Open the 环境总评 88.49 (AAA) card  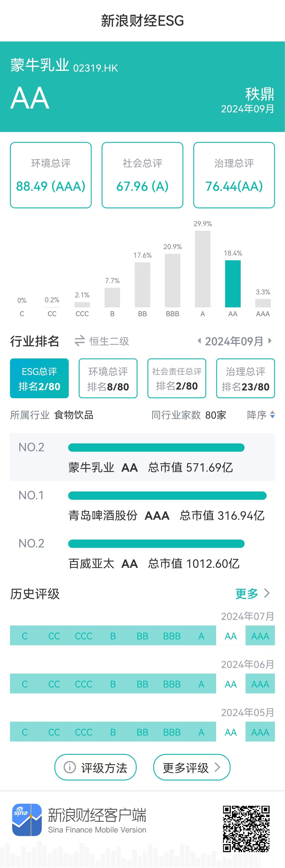click(x=51, y=175)
